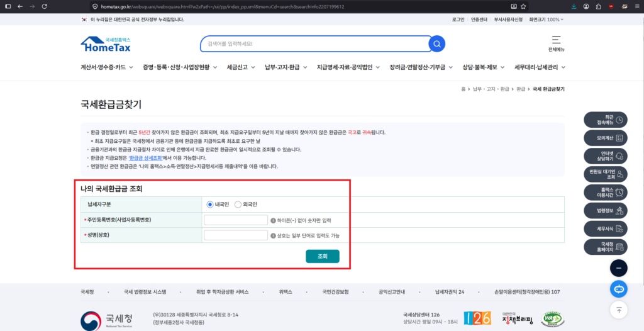
Task: Expand the 계산서·영수증·카드 menu
Action: click(107, 67)
